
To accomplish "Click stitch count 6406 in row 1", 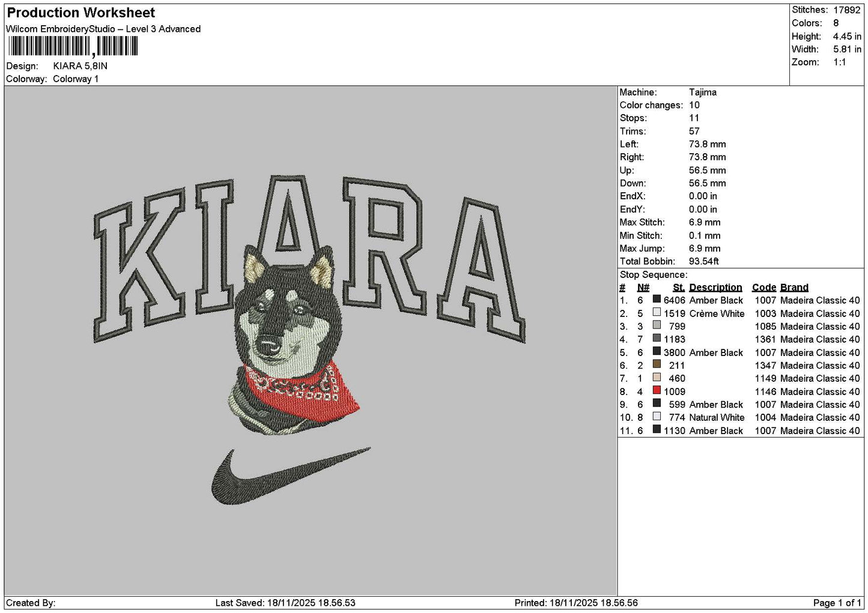I will [674, 300].
